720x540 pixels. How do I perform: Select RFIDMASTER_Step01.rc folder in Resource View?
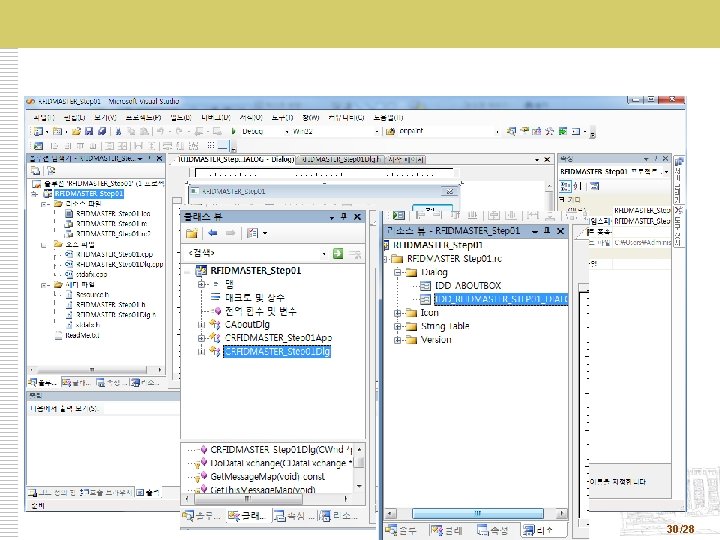point(454,259)
